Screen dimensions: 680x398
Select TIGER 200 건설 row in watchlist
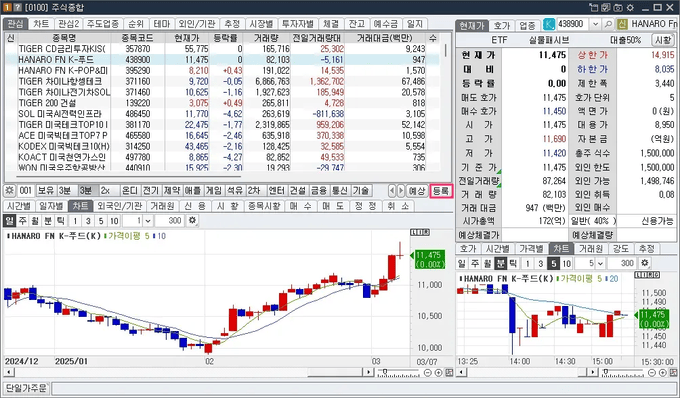click(x=222, y=103)
